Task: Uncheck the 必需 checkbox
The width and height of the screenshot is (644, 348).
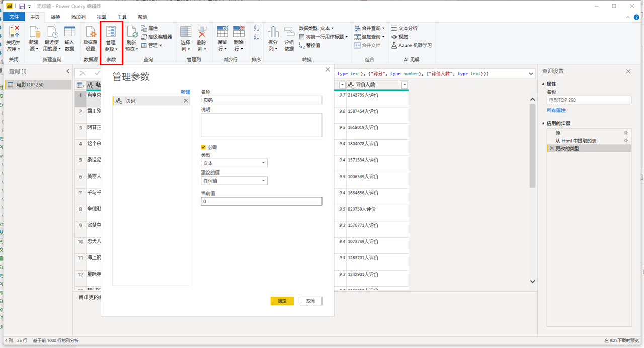Action: (204, 147)
